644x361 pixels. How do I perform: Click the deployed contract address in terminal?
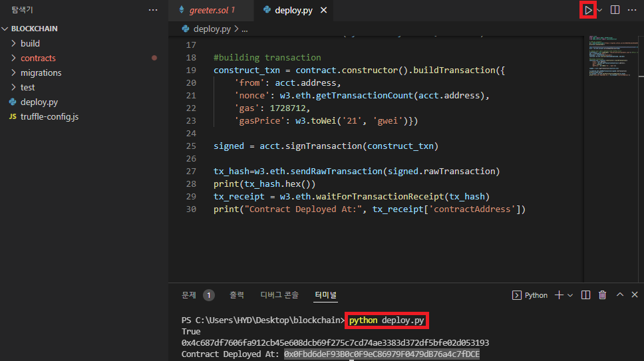382,354
